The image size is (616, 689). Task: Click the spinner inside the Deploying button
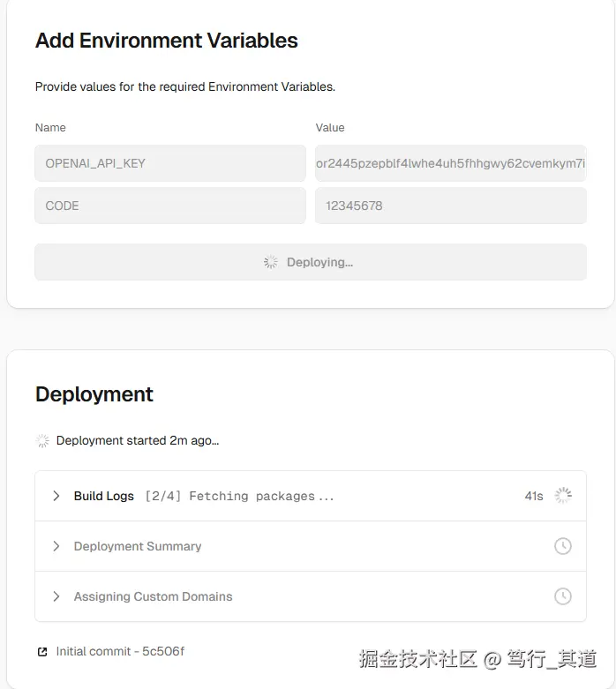tap(271, 262)
